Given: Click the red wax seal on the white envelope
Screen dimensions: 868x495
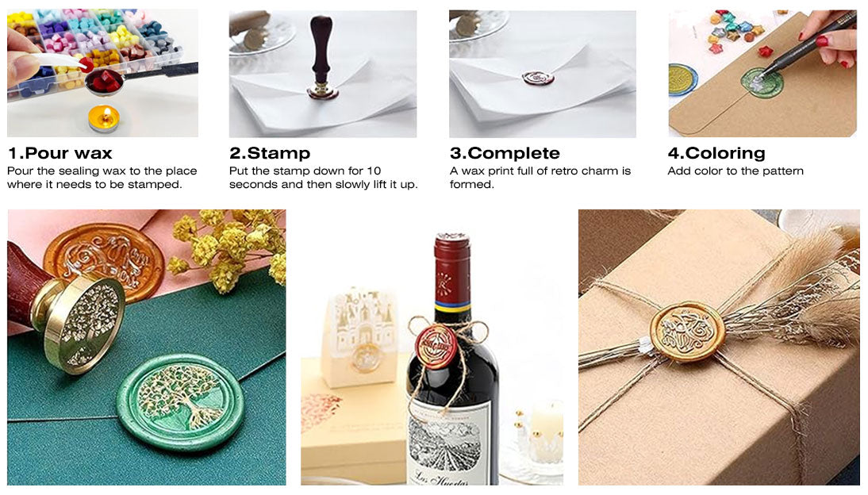Looking at the screenshot, I should tap(538, 78).
